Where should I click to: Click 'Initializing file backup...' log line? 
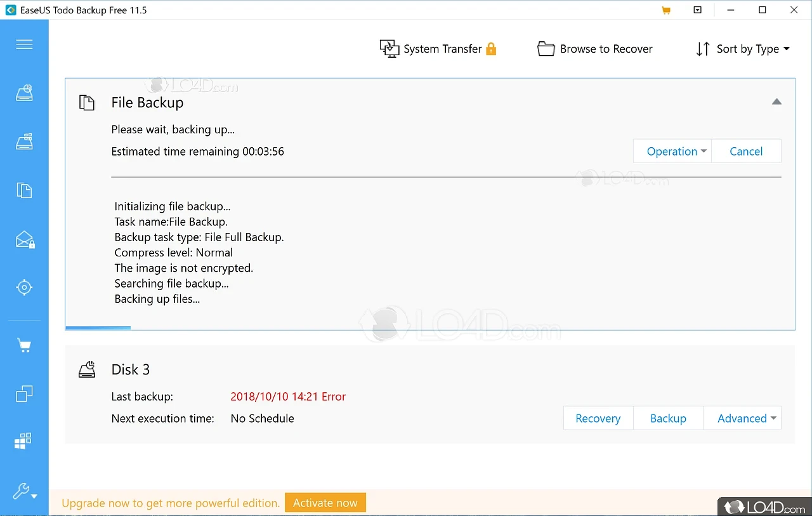(173, 206)
